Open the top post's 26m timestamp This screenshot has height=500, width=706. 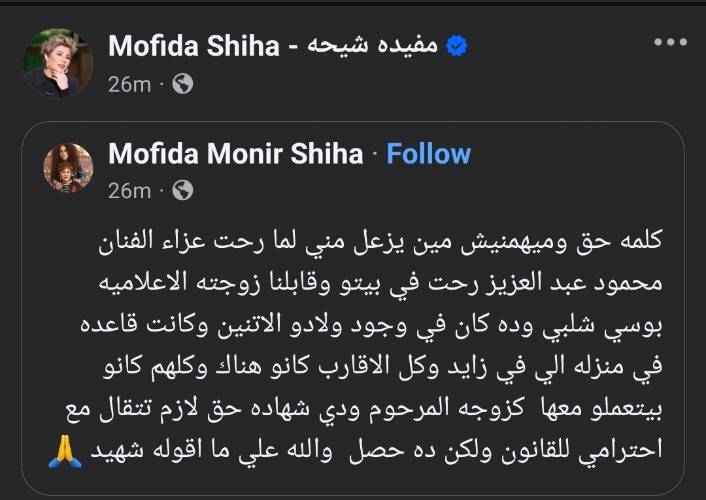point(128,85)
